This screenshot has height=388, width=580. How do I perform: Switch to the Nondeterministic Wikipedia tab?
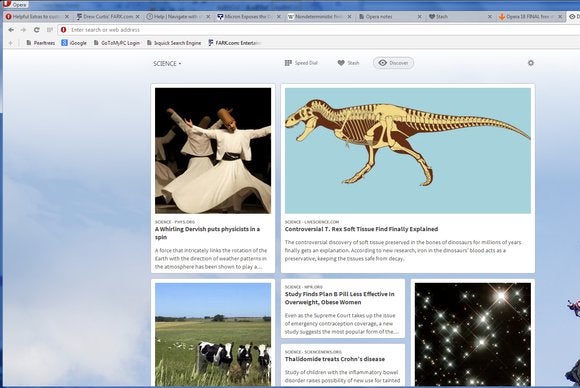(319, 17)
